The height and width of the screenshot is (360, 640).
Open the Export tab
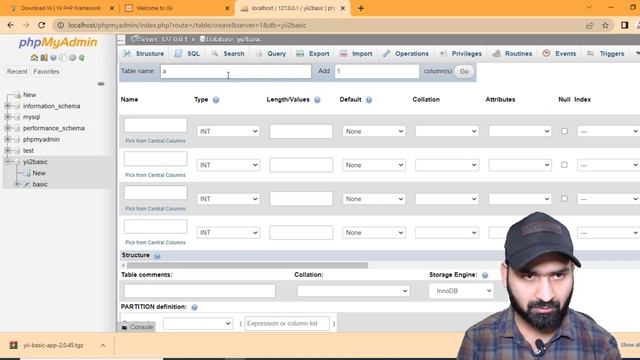(x=313, y=53)
